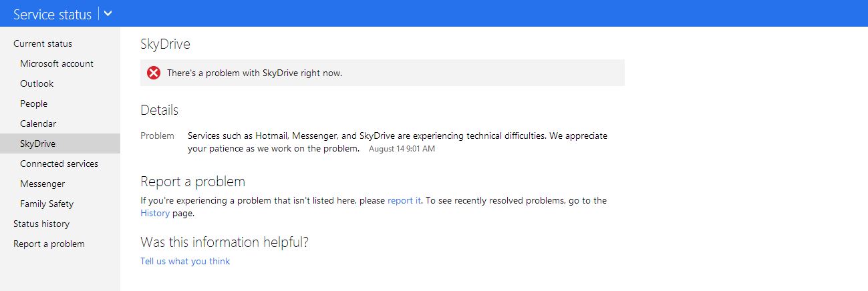Open Current status in the sidebar
Screen dimensions: 868x291
pos(43,44)
